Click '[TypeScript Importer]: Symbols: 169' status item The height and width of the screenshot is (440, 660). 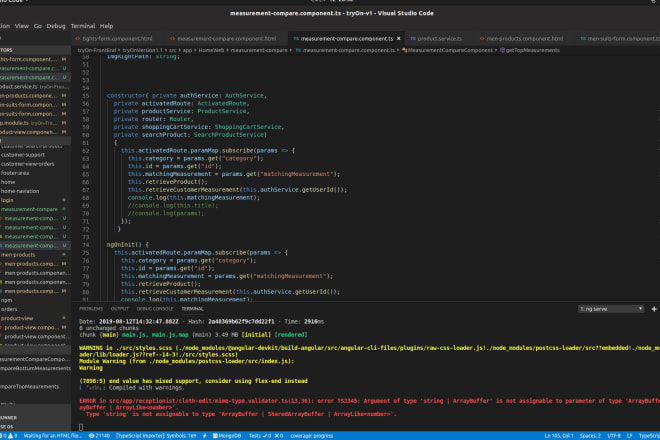tap(156, 436)
